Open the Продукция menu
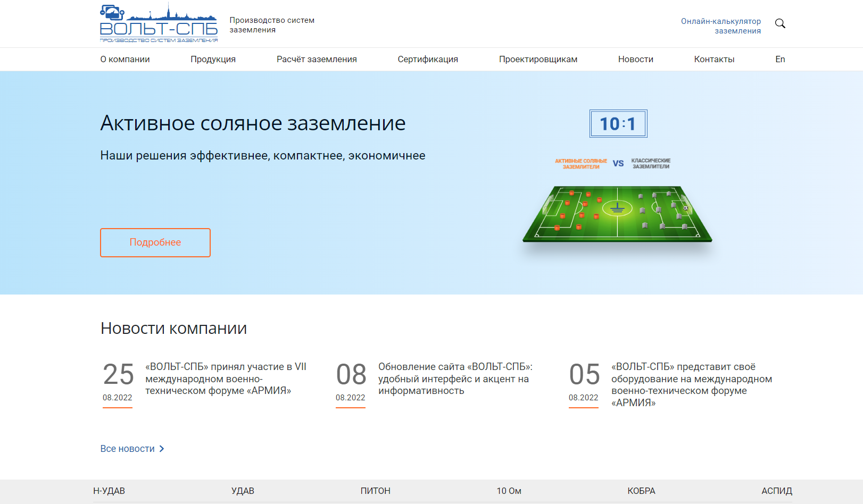The height and width of the screenshot is (504, 863). 213,59
